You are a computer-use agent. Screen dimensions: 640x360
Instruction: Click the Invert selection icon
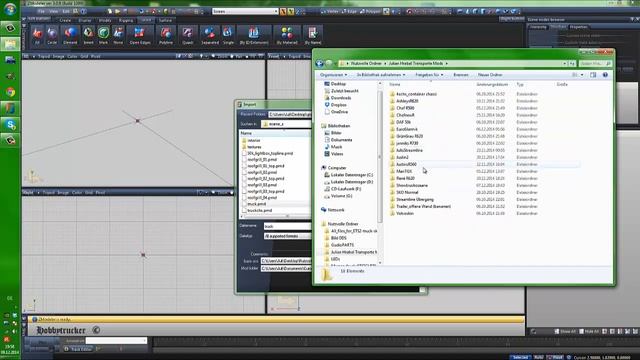coord(88,35)
